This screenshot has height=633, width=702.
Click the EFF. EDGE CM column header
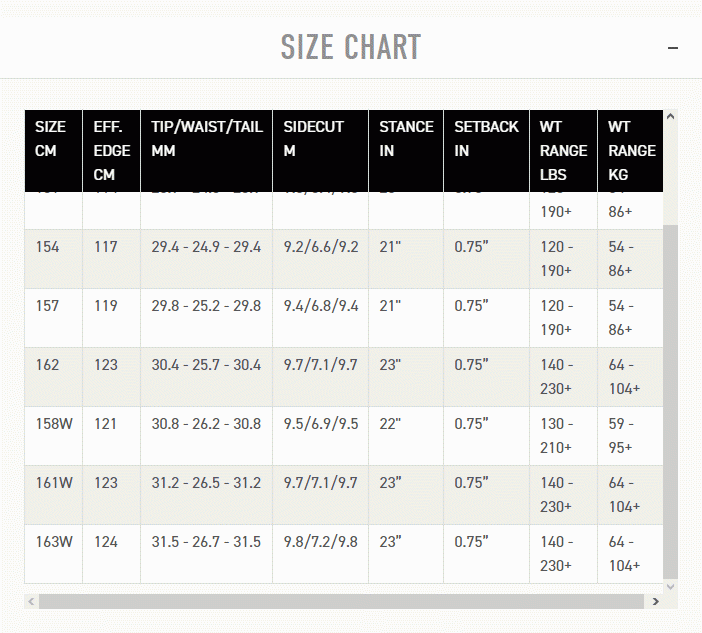click(x=111, y=151)
